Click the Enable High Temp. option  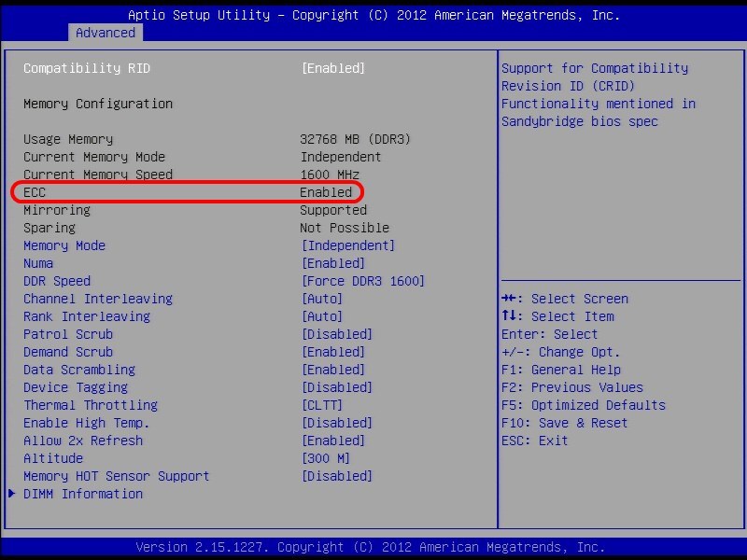pos(87,423)
